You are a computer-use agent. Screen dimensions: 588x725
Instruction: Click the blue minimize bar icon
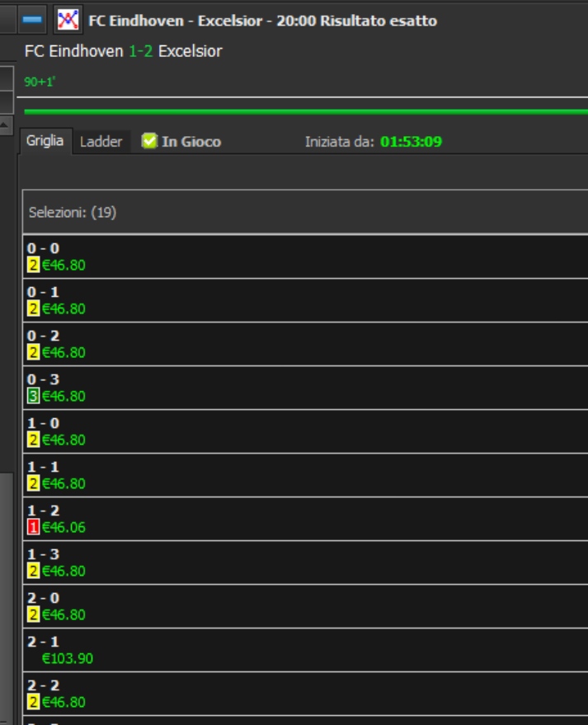coord(32,20)
